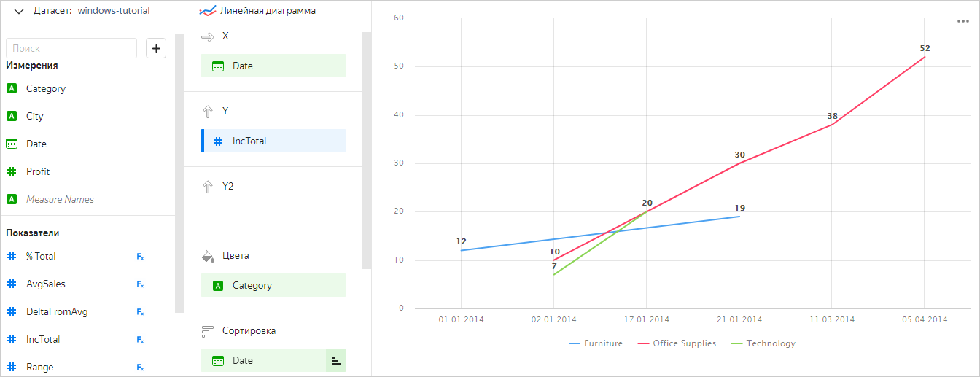Screen dimensions: 980x377
Task: Toggle Office Supplies series in legend
Action: 677,343
